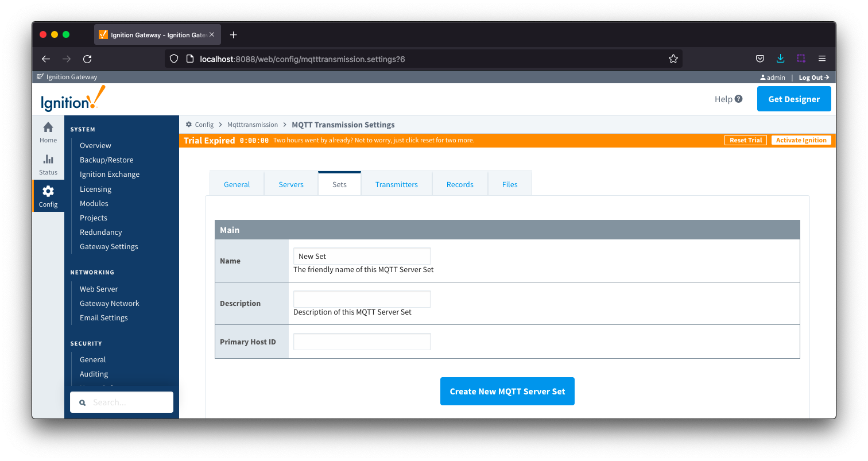
Task: Click the Log Out link
Action: click(x=814, y=78)
